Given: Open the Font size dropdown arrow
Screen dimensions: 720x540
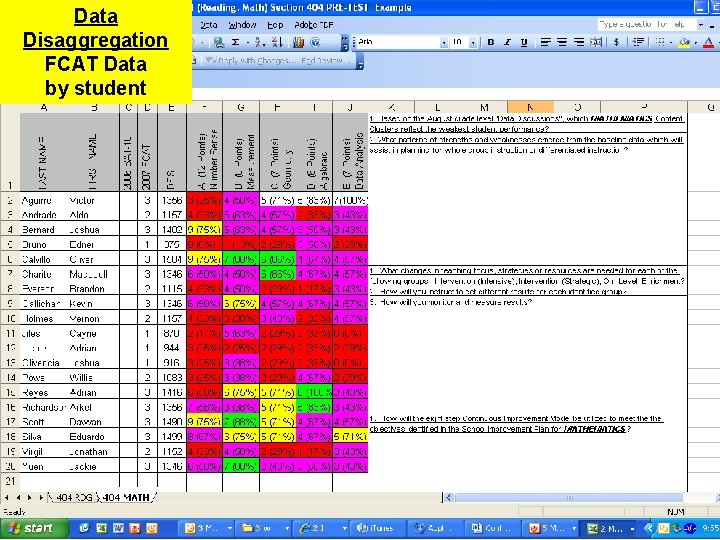Looking at the screenshot, I should [473, 43].
